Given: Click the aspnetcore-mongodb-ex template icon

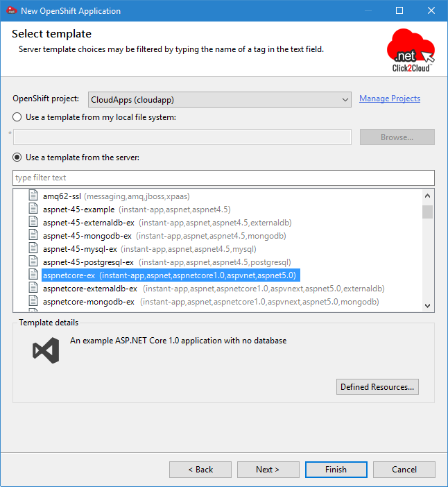Looking at the screenshot, I should pos(33,301).
